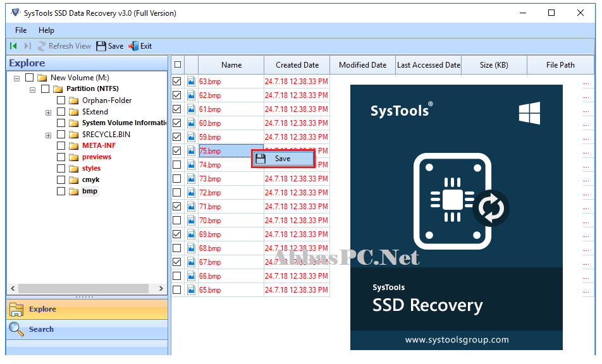602x364 pixels.
Task: Select the 67.bmp file name
Action: [x=210, y=262]
